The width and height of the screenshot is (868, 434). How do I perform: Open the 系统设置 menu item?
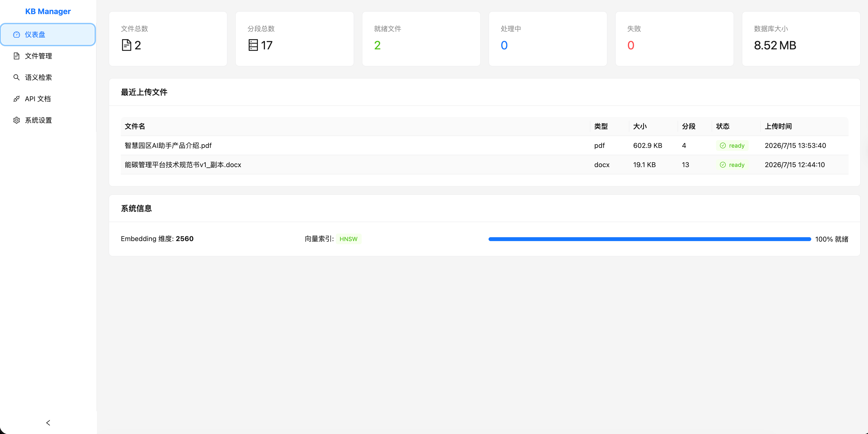pyautogui.click(x=48, y=120)
